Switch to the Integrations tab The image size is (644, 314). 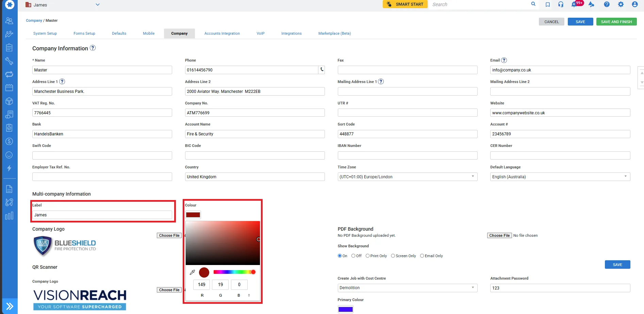pos(292,33)
